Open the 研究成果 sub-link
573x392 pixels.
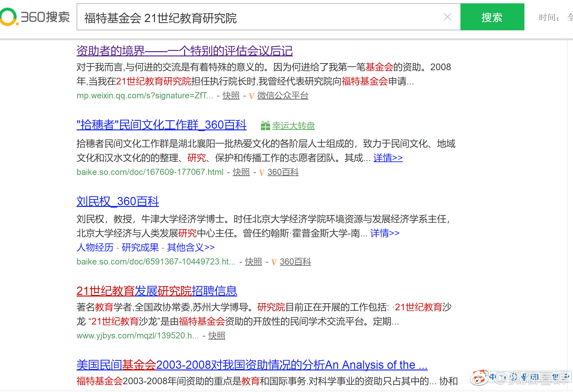(x=140, y=247)
